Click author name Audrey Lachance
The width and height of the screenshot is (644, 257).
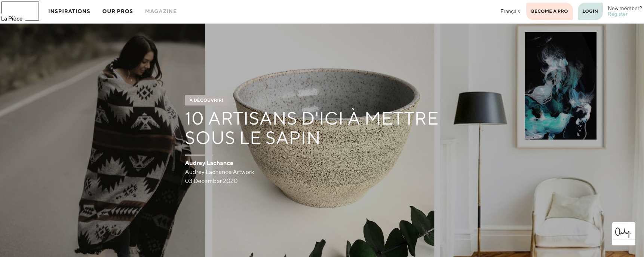click(209, 163)
